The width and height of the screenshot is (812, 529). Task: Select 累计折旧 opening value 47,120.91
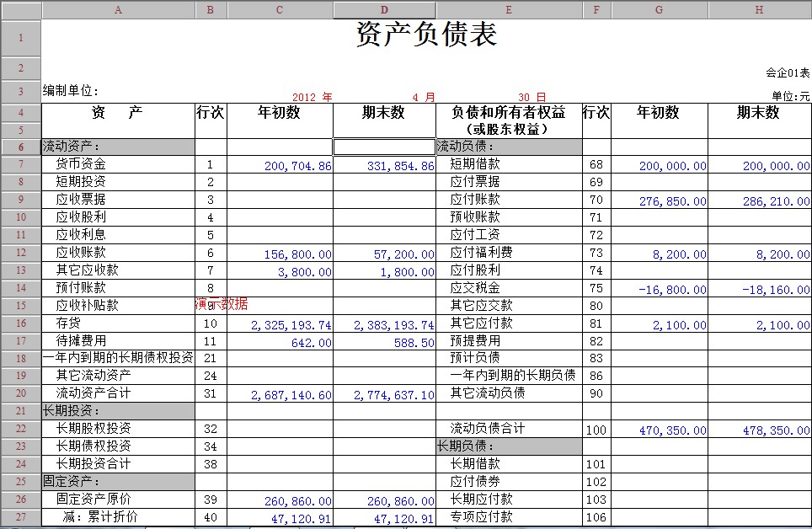click(301, 519)
